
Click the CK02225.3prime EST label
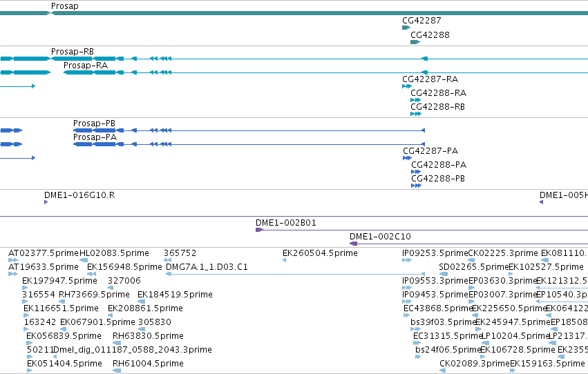point(503,253)
